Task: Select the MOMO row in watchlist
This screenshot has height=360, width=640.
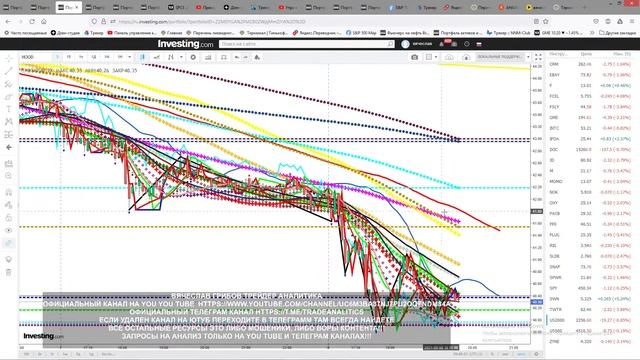Action: [x=590, y=181]
